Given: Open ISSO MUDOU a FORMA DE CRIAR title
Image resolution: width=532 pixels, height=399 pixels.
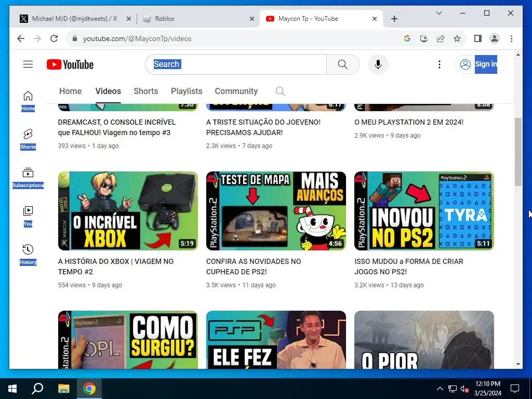Looking at the screenshot, I should tap(409, 267).
